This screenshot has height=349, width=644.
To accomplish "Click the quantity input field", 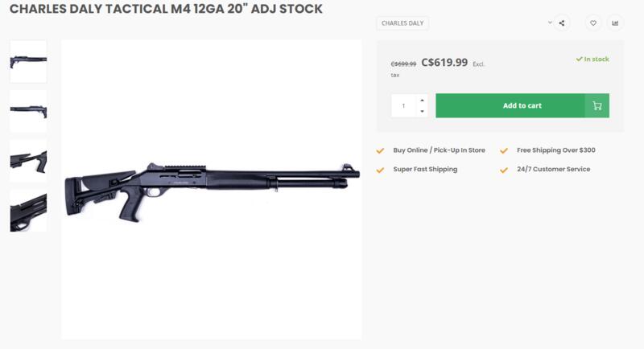I will [404, 105].
